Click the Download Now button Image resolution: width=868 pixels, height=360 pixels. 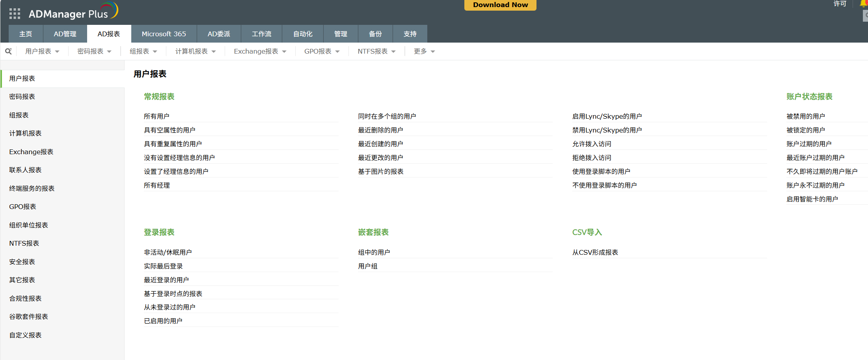point(500,5)
